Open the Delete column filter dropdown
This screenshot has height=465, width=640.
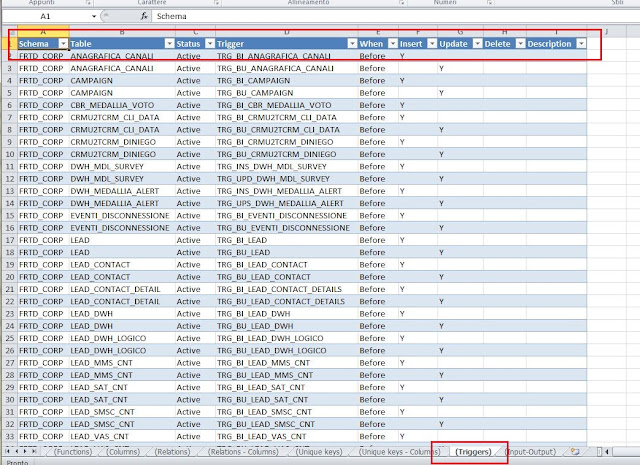pyautogui.click(x=520, y=44)
